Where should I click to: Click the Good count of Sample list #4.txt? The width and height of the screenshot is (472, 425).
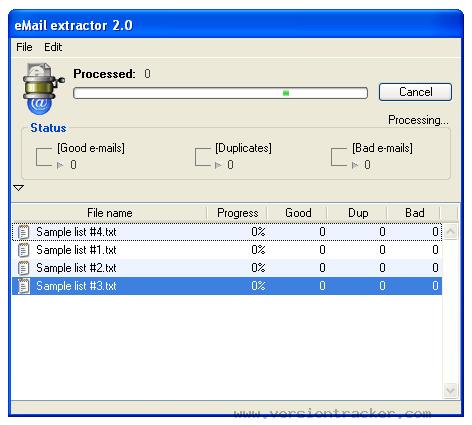click(x=322, y=232)
